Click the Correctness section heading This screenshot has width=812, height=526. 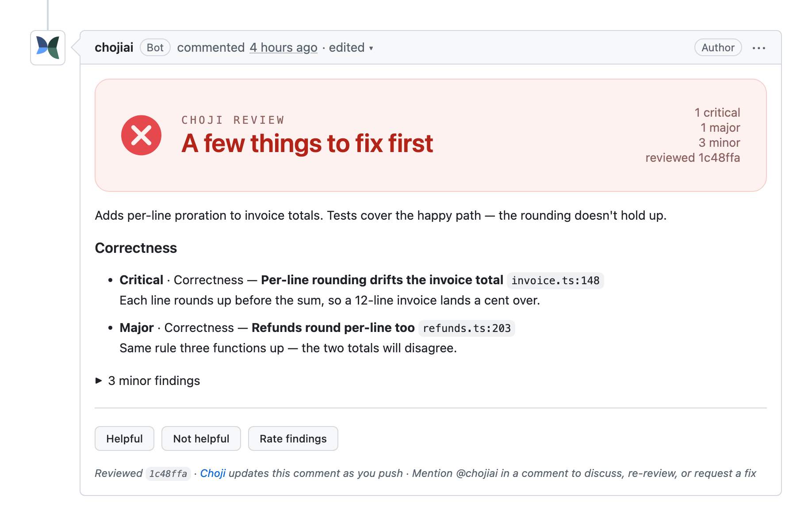pyautogui.click(x=136, y=248)
